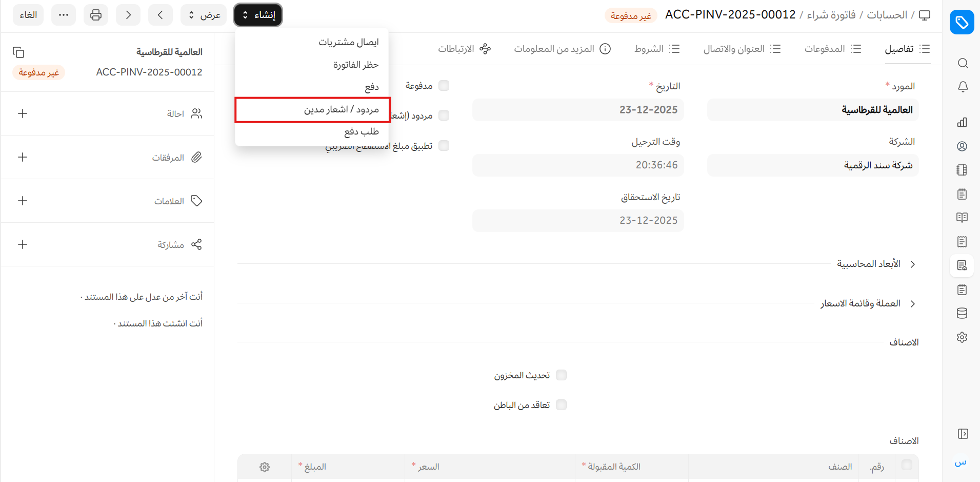Click the search icon in the sidebar
This screenshot has height=482, width=980.
pos(962,63)
